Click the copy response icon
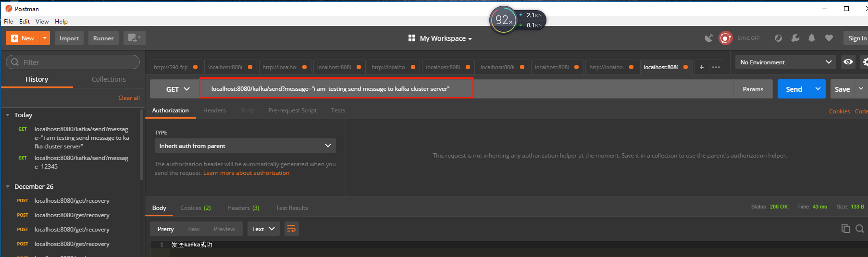868x257 pixels. tap(845, 229)
